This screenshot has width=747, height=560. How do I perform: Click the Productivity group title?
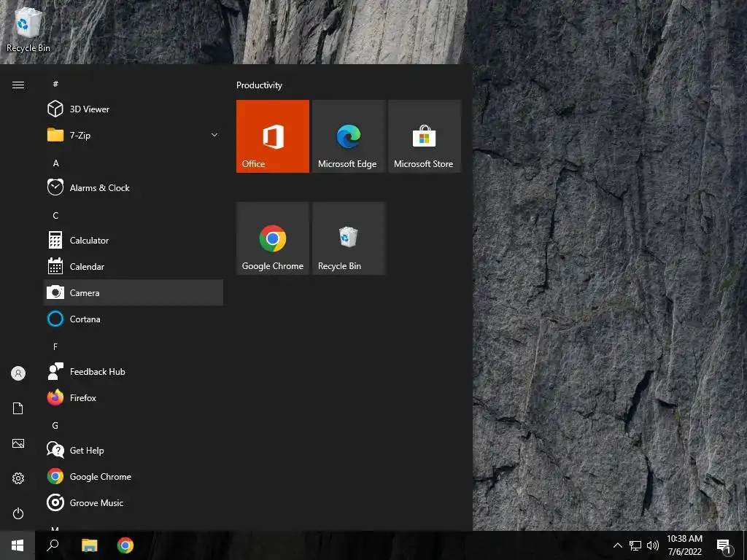click(x=259, y=85)
